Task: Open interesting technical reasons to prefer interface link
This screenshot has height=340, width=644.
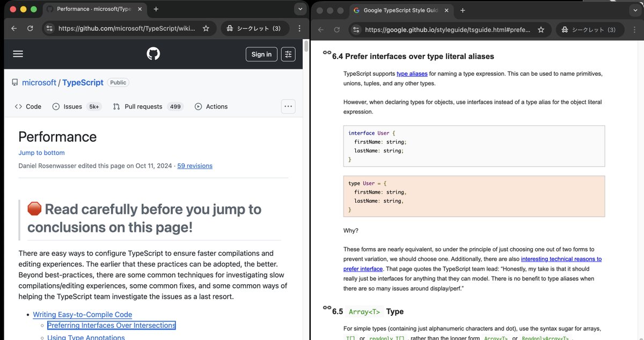Action: 472,264
